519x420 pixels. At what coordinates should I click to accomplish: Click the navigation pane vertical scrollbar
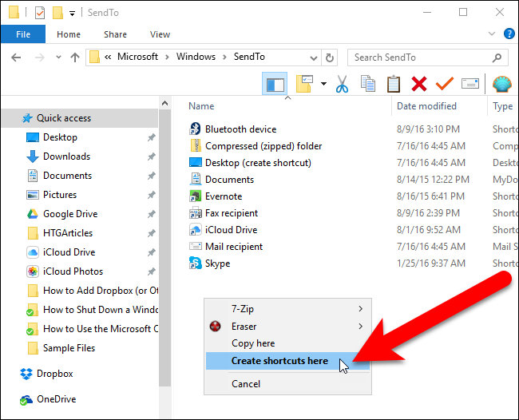tap(164, 248)
